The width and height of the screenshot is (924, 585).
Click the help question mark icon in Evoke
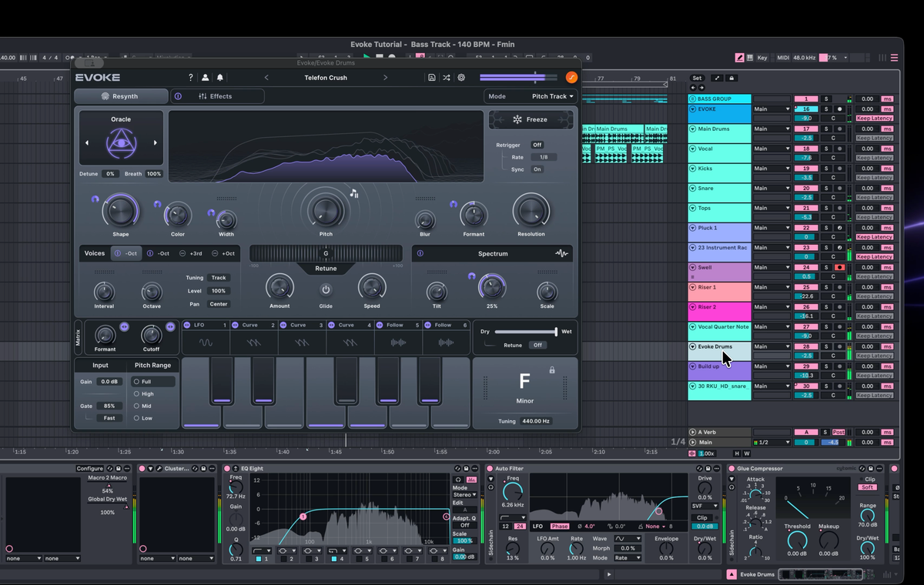(189, 77)
